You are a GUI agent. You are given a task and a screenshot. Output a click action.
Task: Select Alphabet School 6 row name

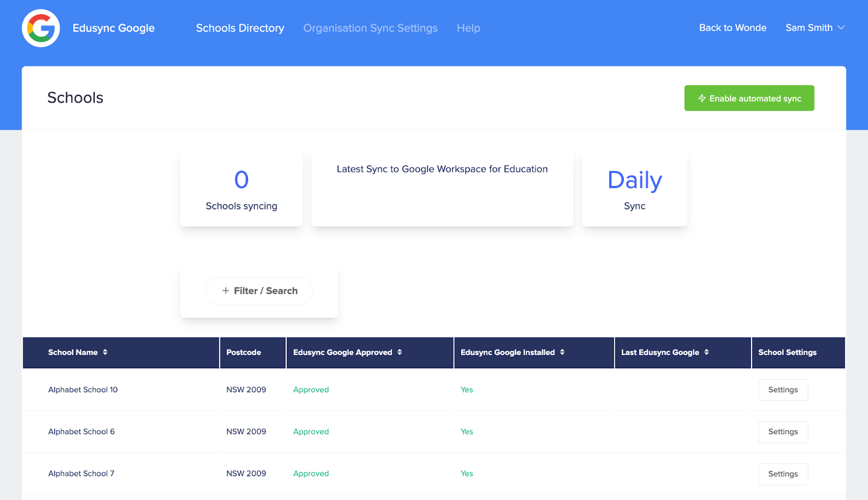coord(81,432)
